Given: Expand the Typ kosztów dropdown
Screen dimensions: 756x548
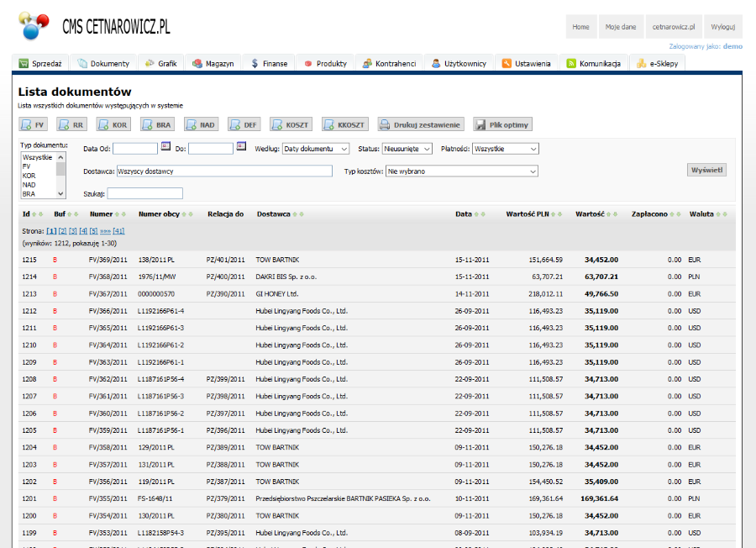Looking at the screenshot, I should (461, 171).
